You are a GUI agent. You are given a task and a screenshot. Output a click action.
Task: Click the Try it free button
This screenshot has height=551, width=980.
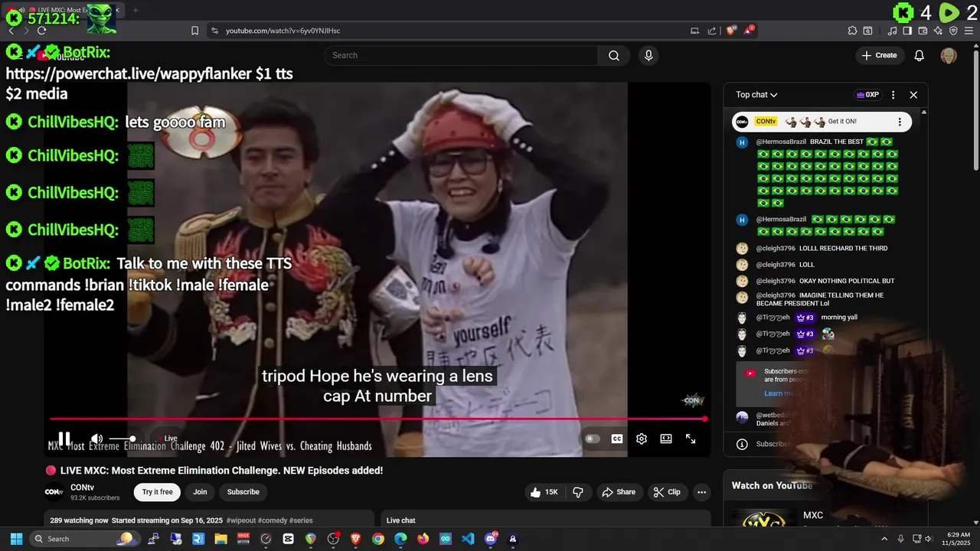[158, 492]
